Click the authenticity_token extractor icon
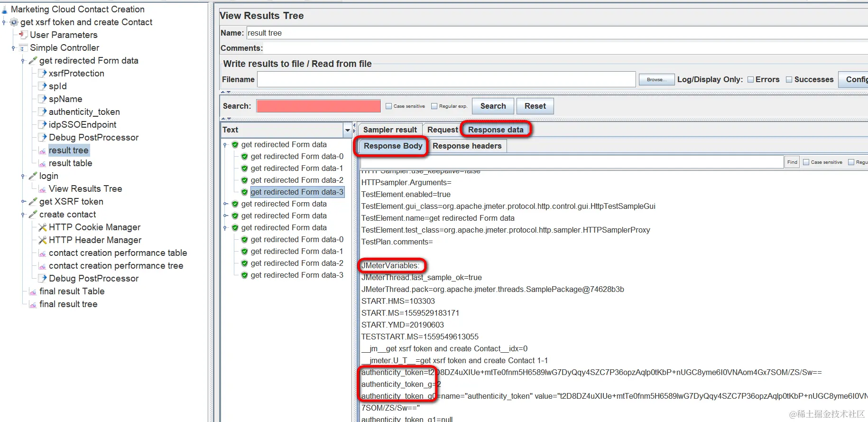 (x=43, y=112)
